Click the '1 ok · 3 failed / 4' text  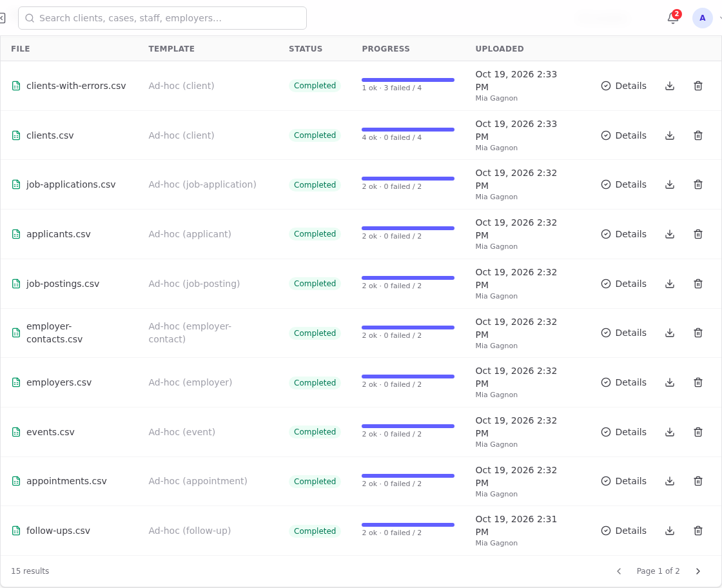point(392,88)
